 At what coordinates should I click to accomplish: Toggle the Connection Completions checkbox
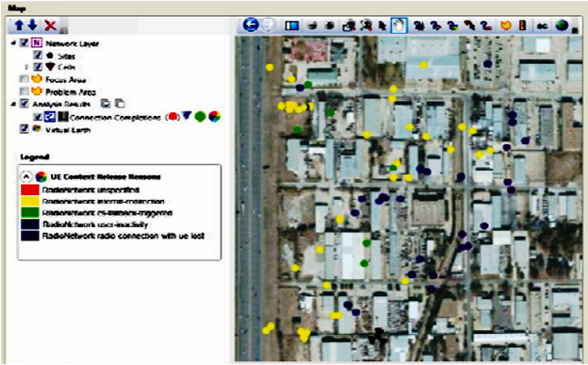tap(38, 117)
